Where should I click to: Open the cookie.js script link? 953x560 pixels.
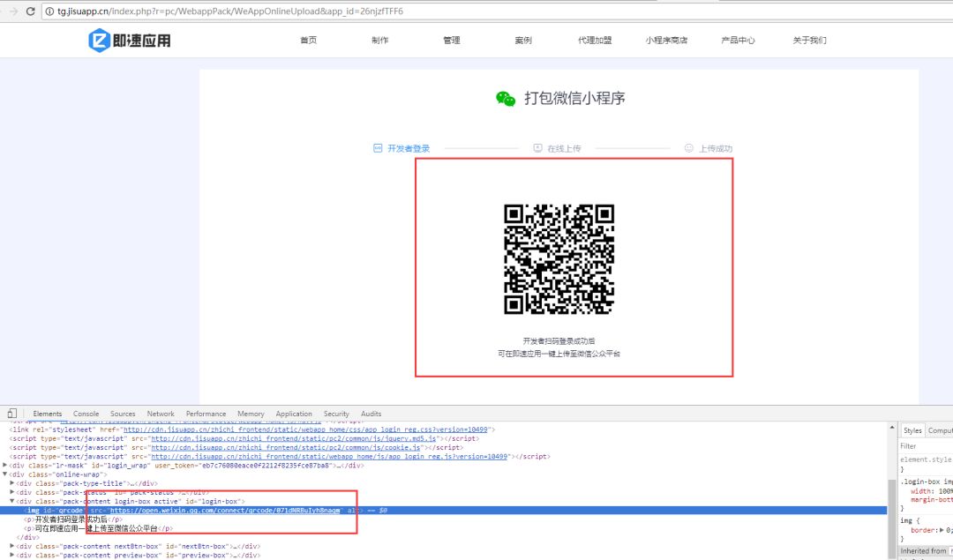pyautogui.click(x=286, y=448)
